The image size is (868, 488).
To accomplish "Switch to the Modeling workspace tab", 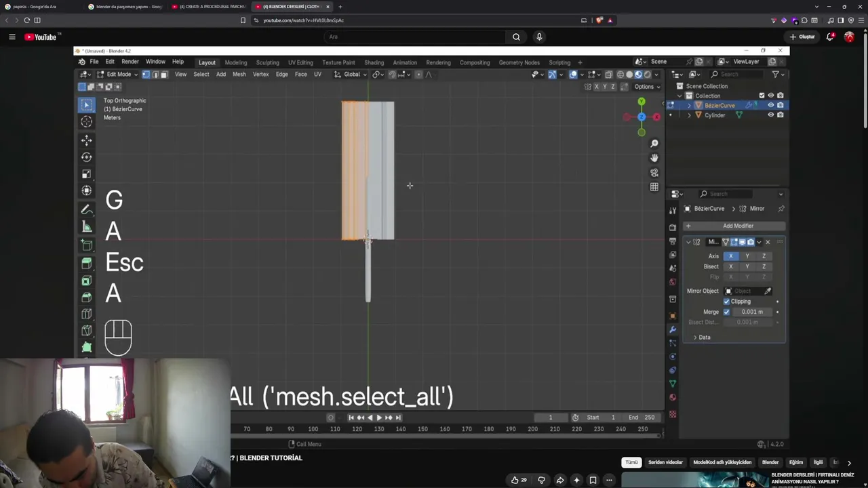I will pos(236,62).
